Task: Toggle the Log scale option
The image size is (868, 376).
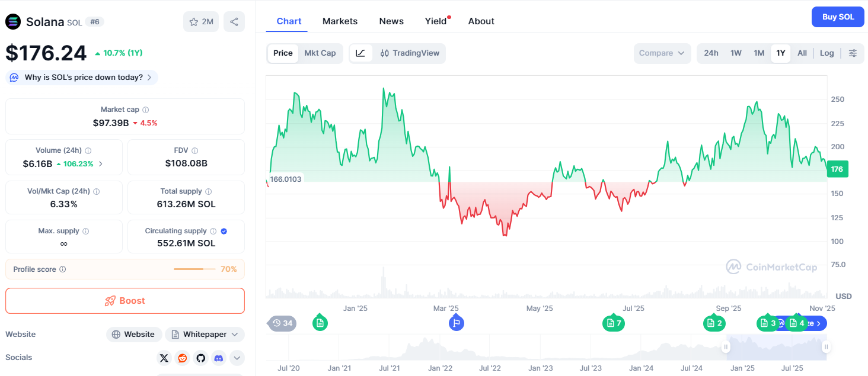Action: [827, 53]
